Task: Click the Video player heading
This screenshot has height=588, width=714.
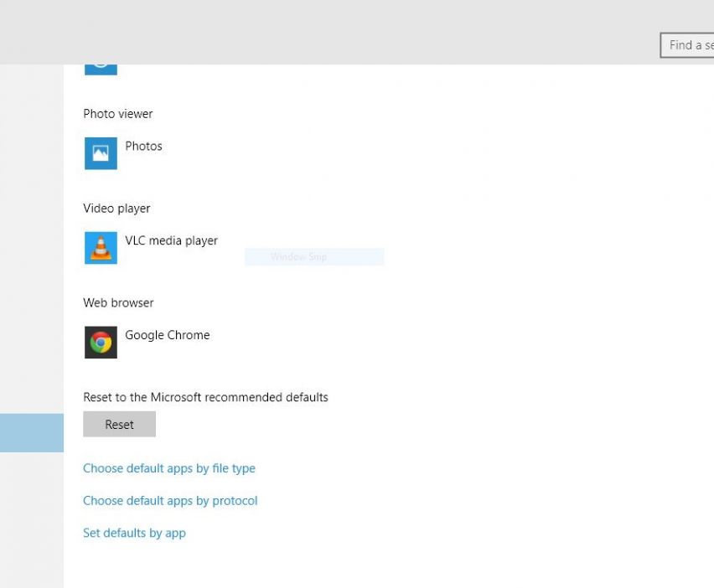Action: coord(116,209)
